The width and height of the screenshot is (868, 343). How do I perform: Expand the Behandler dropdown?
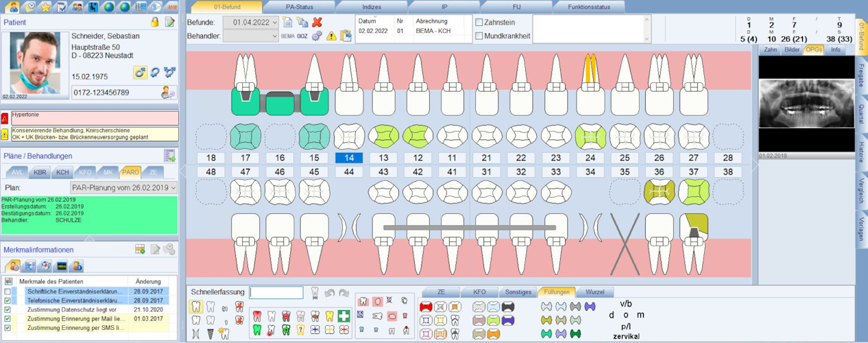pyautogui.click(x=274, y=36)
